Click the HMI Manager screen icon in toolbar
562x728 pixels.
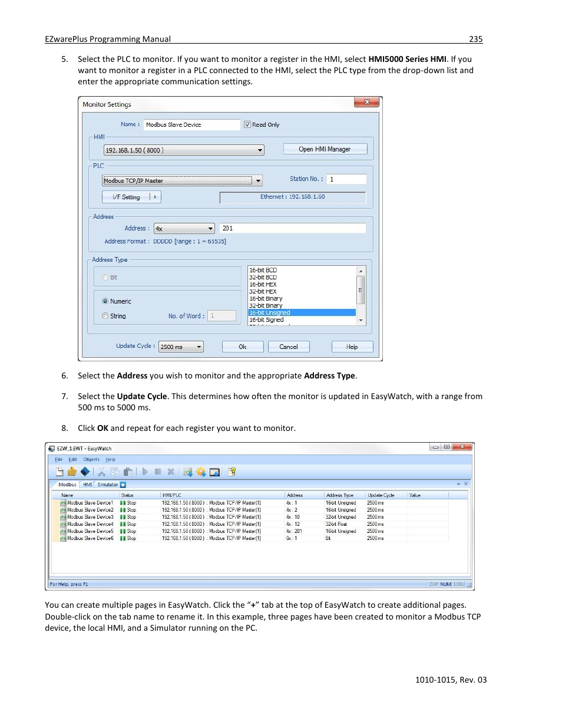214,472
